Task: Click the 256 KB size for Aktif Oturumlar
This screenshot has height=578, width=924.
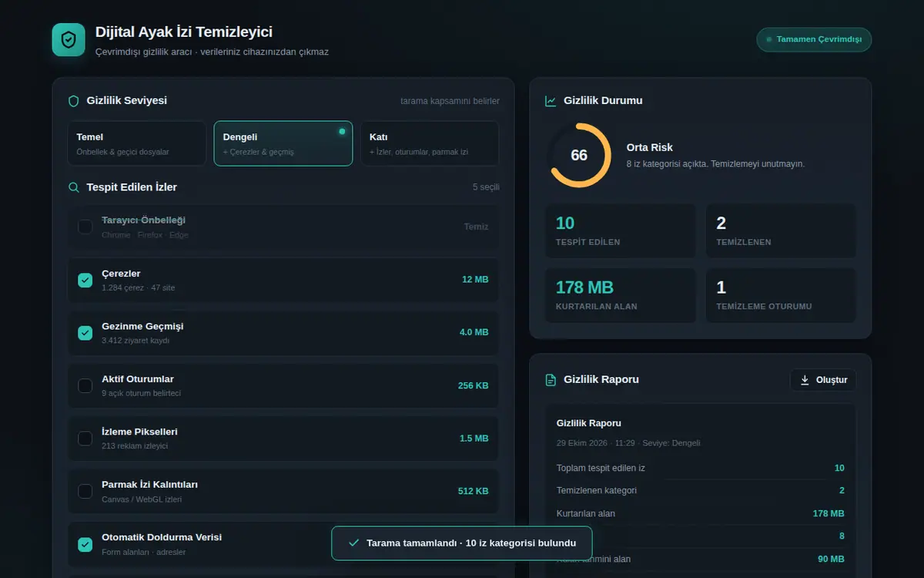Action: tap(474, 385)
